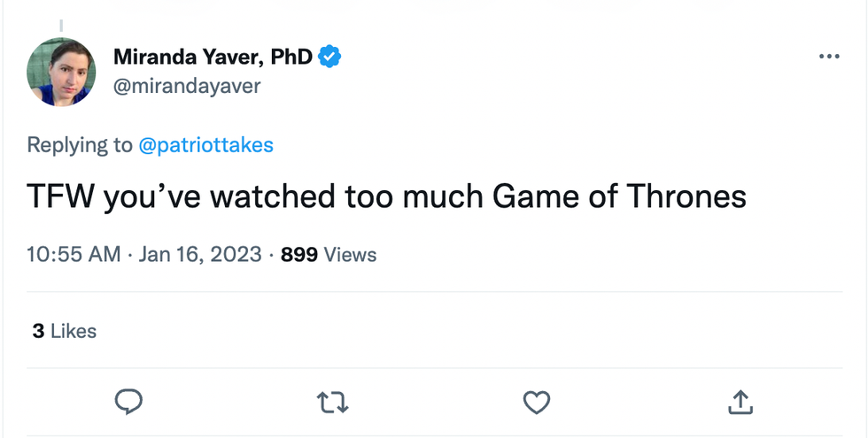Click the reply speech bubble icon

[129, 403]
